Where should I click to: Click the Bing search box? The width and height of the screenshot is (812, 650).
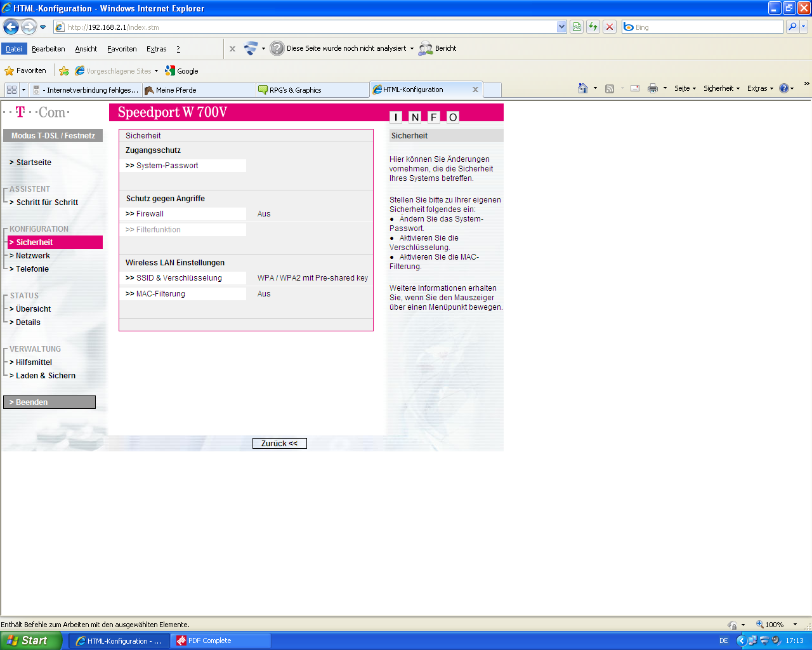702,27
